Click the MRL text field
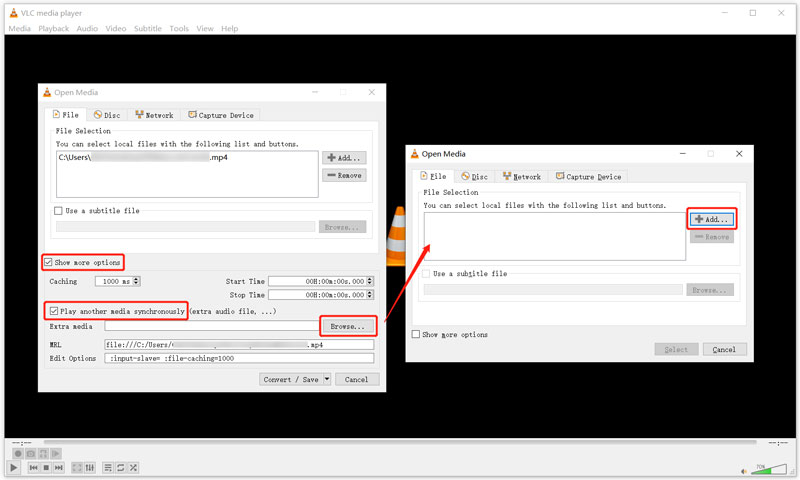Image resolution: width=800 pixels, height=480 pixels. (239, 345)
